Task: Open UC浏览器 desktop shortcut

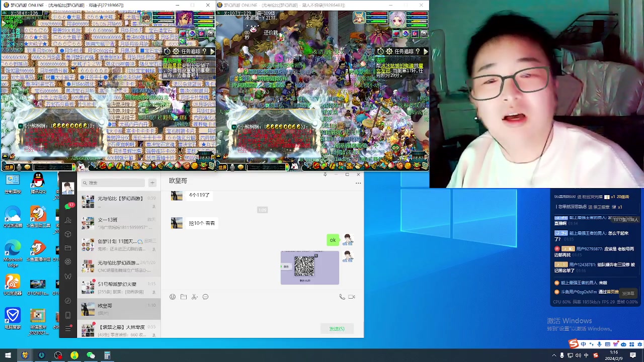Action: [x=13, y=285]
